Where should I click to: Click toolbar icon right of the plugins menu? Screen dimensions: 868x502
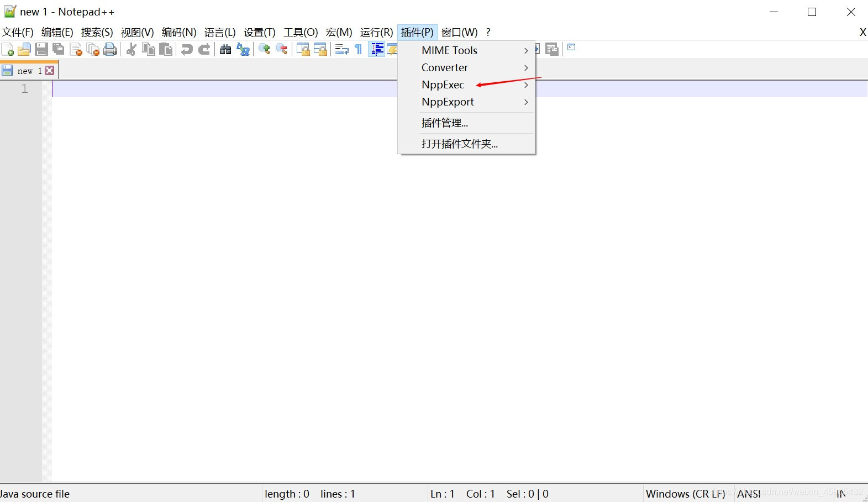click(551, 49)
